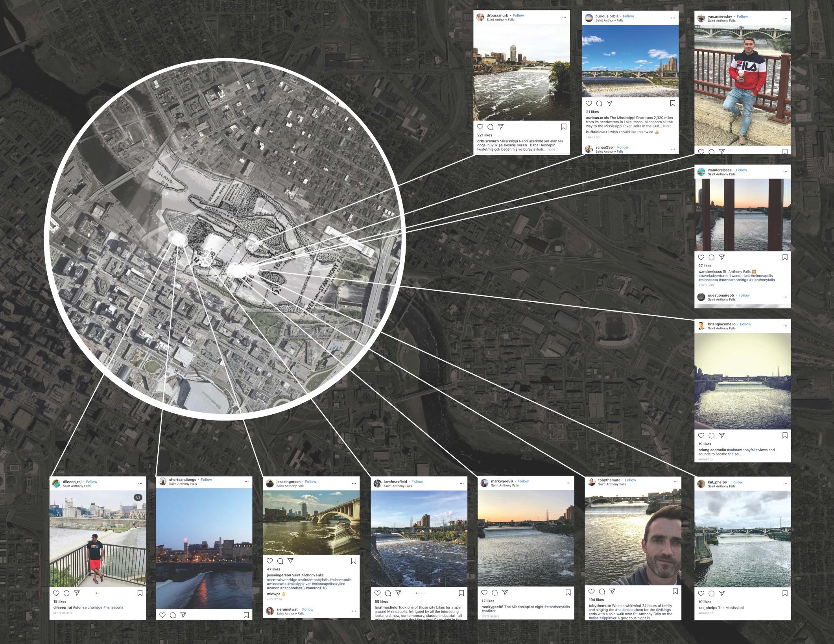
Task: Open tobythemute profile avatar
Action: pos(592,482)
